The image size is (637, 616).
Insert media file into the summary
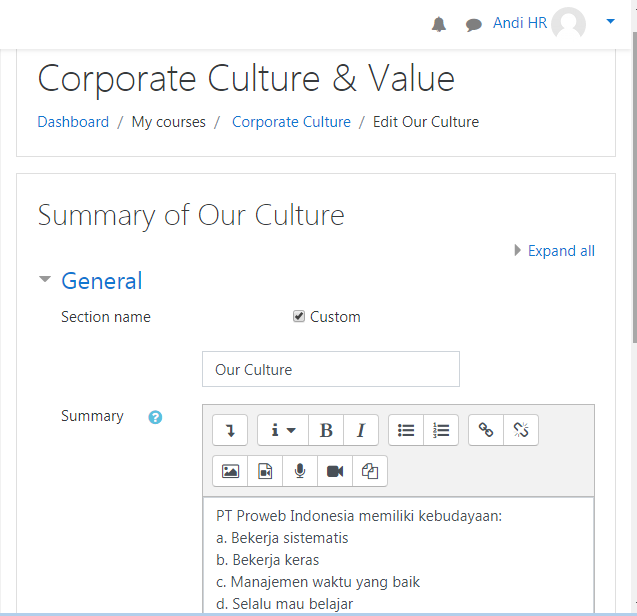click(265, 471)
